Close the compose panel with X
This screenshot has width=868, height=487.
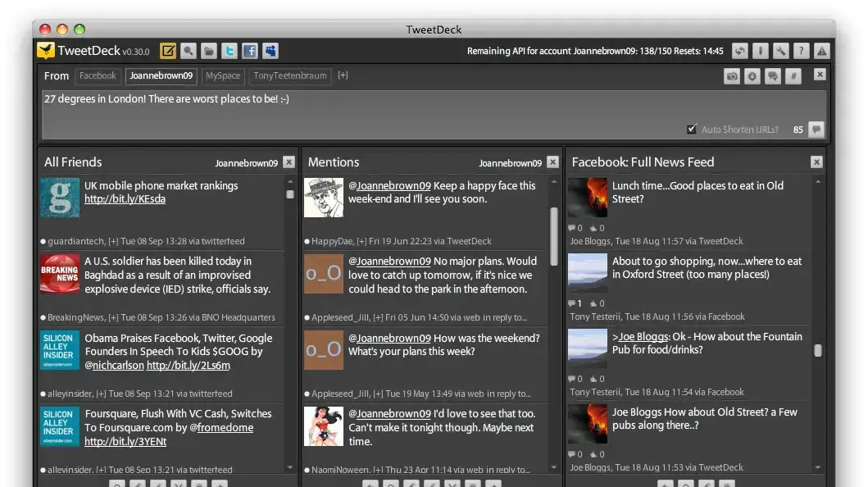click(820, 75)
